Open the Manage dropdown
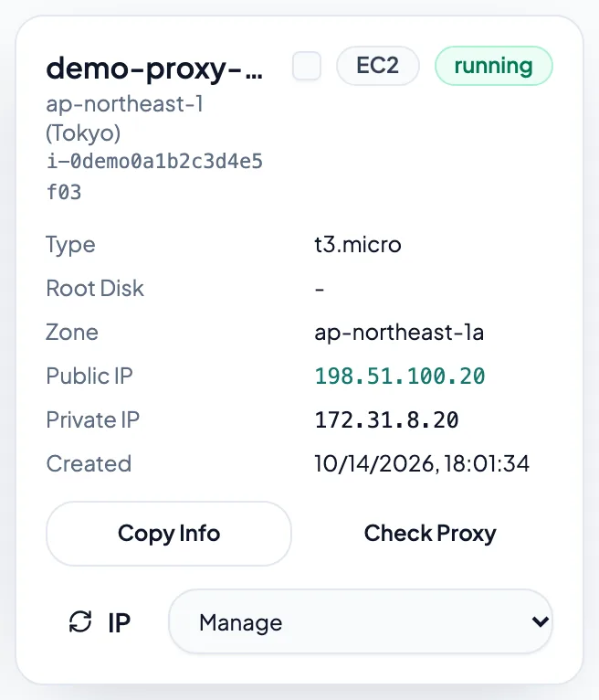Image resolution: width=599 pixels, height=700 pixels. pos(361,622)
